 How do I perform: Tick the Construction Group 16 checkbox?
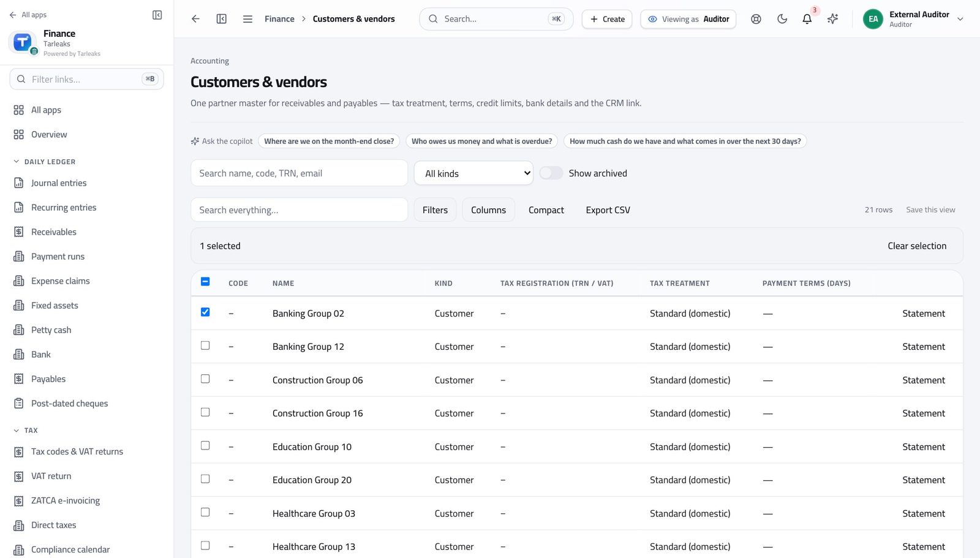205,412
